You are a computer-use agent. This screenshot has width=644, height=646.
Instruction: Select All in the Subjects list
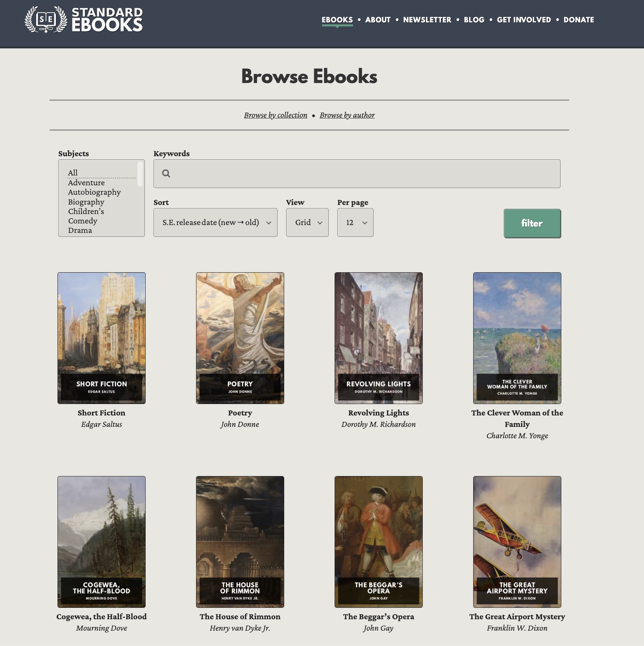tap(102, 173)
